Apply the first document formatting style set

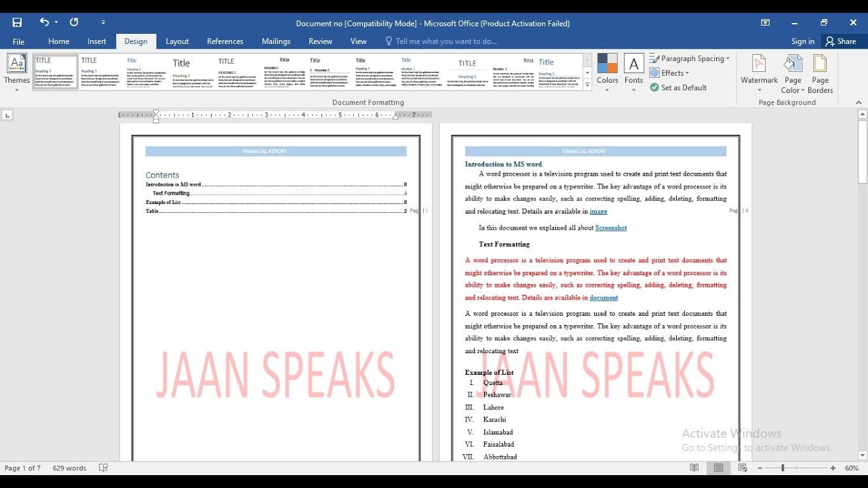point(56,72)
